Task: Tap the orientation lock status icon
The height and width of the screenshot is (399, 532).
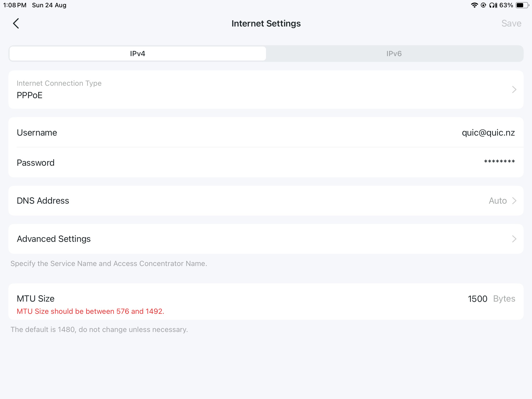Action: [483, 5]
